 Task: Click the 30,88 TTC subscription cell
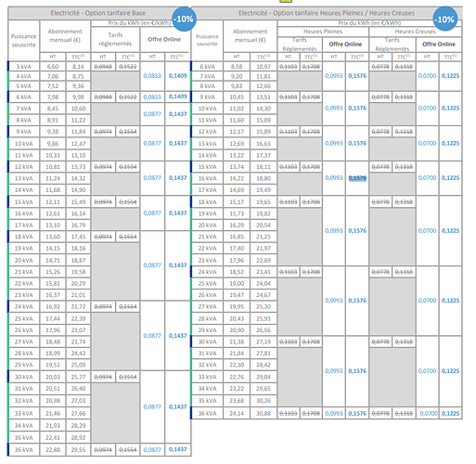[x=264, y=414]
